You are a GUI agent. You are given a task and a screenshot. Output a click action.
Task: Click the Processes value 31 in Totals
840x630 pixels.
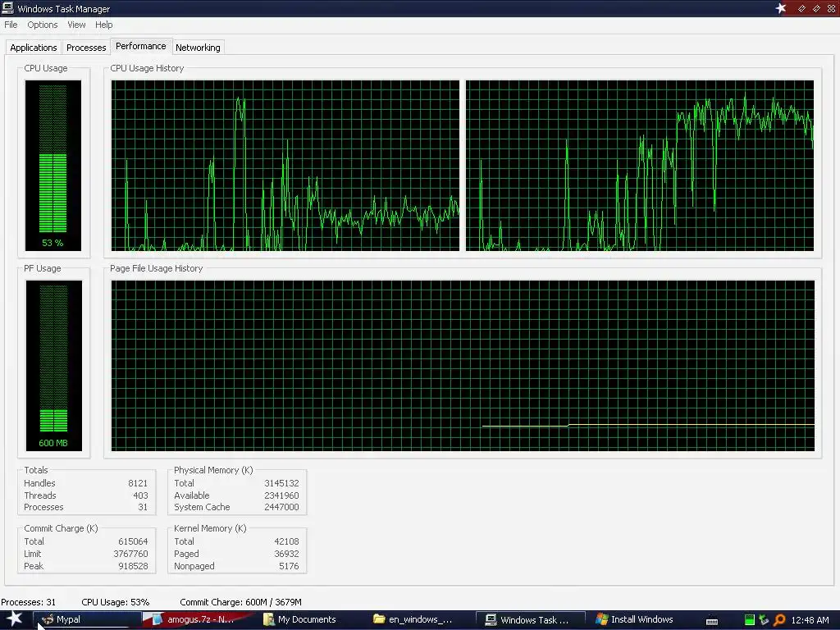143,507
